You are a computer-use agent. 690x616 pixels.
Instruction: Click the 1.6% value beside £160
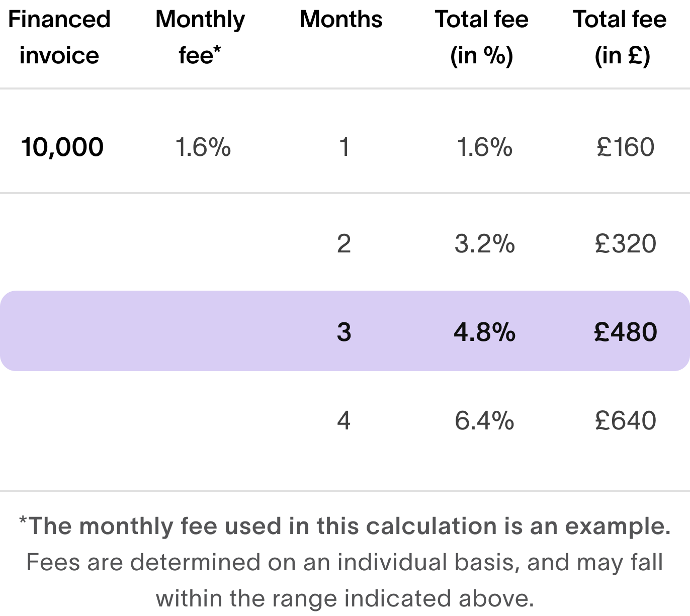[x=484, y=147]
